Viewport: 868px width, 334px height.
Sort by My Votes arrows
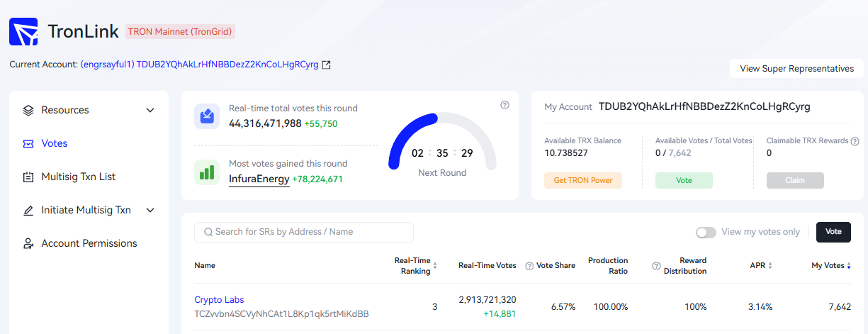(849, 266)
